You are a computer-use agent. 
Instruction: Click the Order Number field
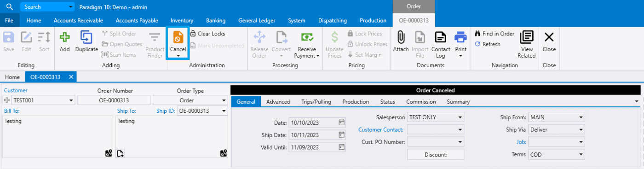pos(114,100)
